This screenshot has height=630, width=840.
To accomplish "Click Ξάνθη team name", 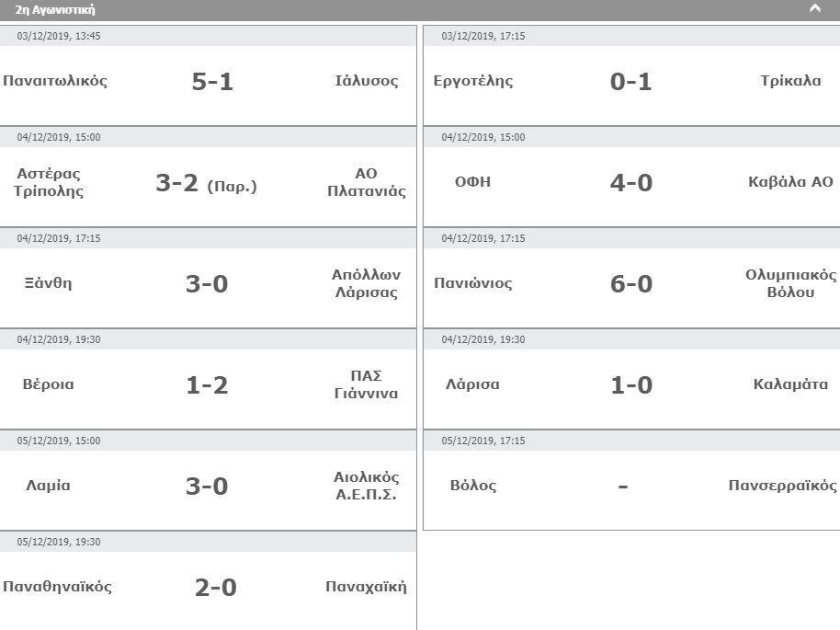I will pyautogui.click(x=48, y=283).
